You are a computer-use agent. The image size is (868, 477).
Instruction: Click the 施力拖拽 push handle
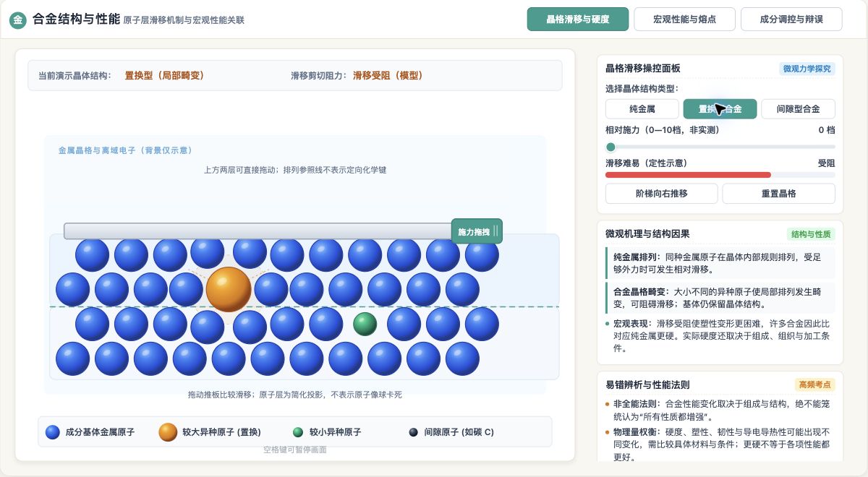[477, 232]
